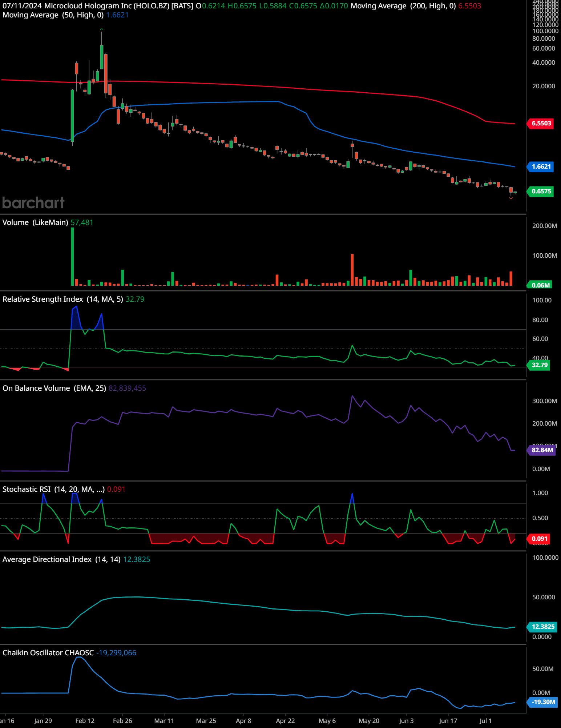
Task: Click the 300.00M OBV axis label
Action: pos(544,401)
